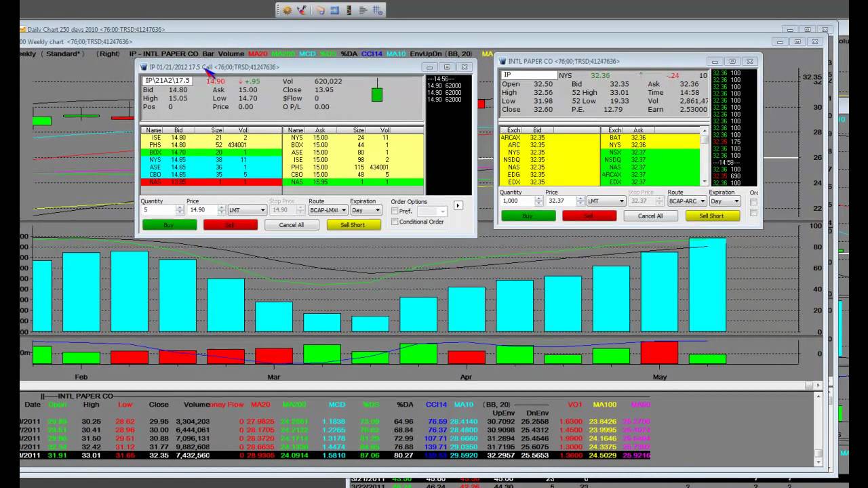The width and height of the screenshot is (868, 488).
Task: Select the red NAS bid row in call window
Action: (211, 182)
